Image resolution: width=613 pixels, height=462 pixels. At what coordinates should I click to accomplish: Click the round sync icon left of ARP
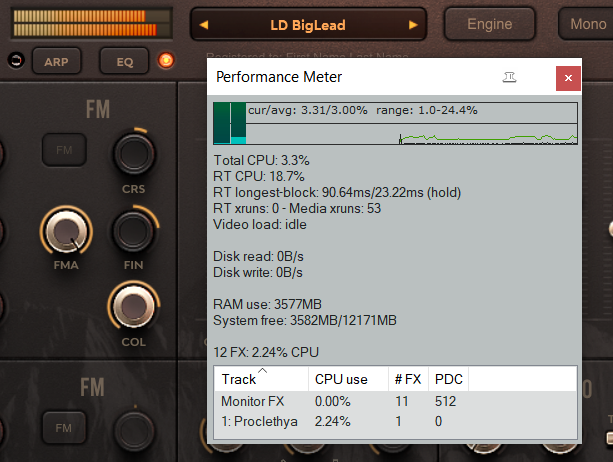pyautogui.click(x=16, y=60)
